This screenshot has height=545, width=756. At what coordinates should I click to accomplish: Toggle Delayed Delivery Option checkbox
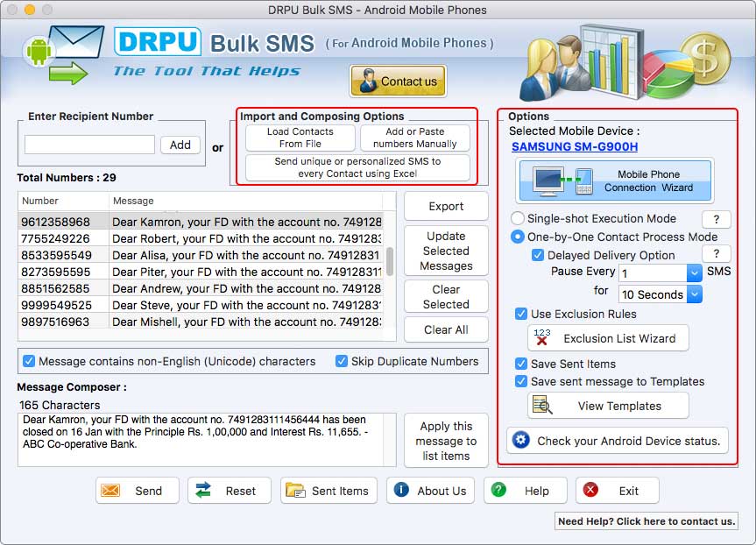point(538,255)
